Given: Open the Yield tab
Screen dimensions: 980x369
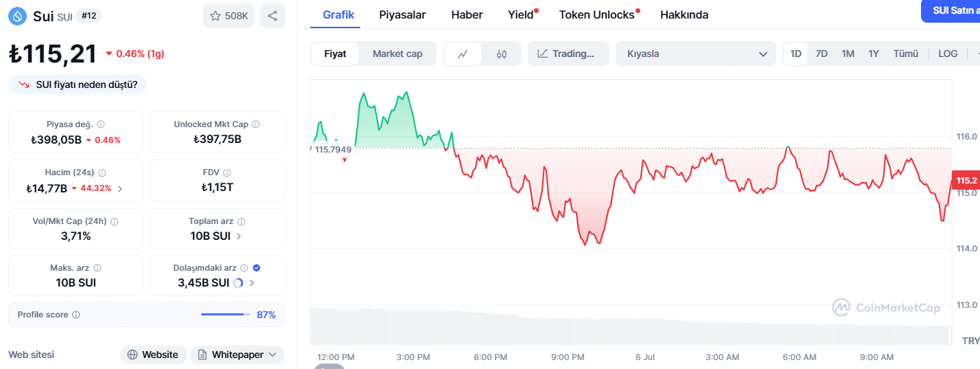Looking at the screenshot, I should click(521, 14).
